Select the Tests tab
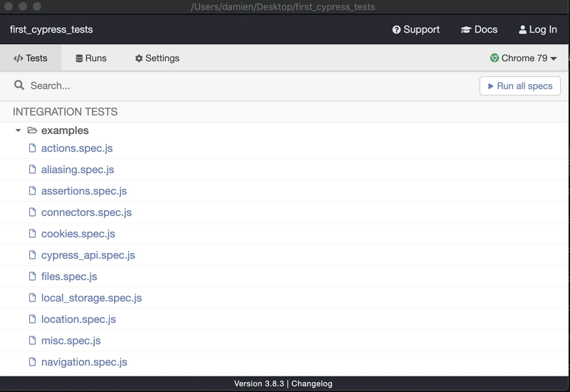Image resolution: width=570 pixels, height=392 pixels. click(x=31, y=58)
